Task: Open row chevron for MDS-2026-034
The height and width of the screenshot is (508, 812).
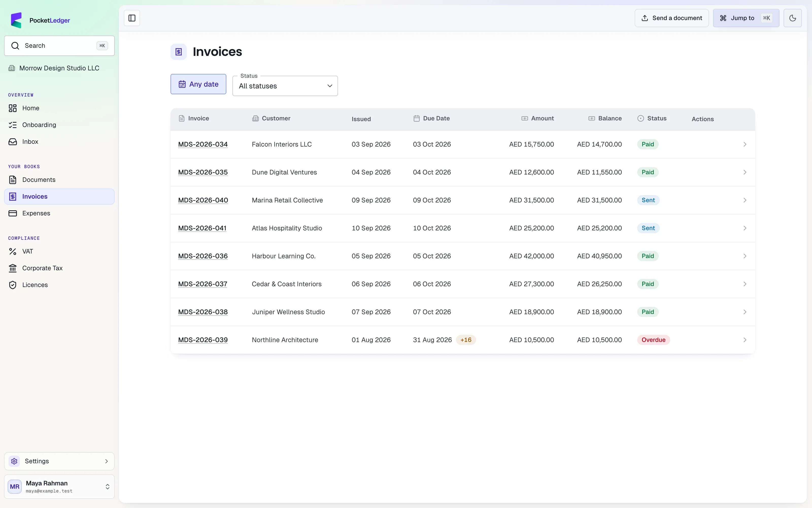Action: point(745,145)
